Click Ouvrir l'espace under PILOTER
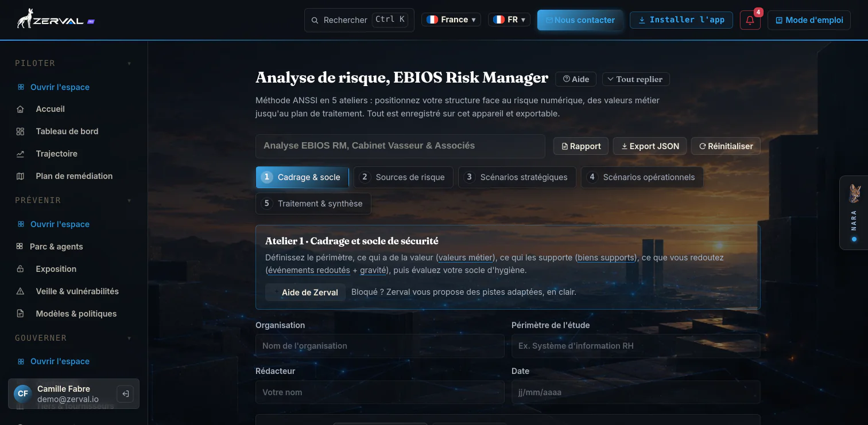This screenshot has height=425, width=868. point(60,87)
